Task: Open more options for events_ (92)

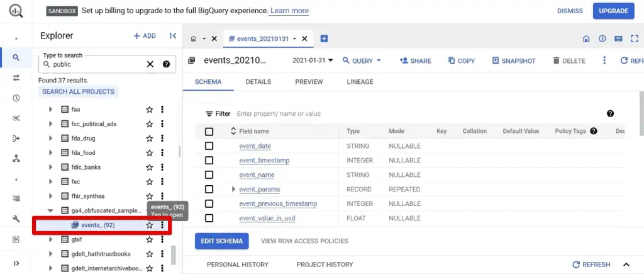Action: [x=162, y=225]
